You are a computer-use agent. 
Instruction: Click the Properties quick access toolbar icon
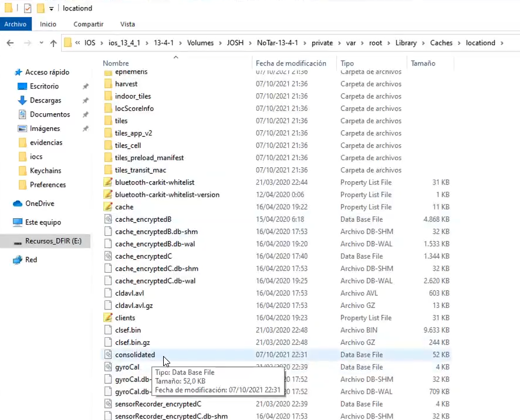pyautogui.click(x=28, y=8)
